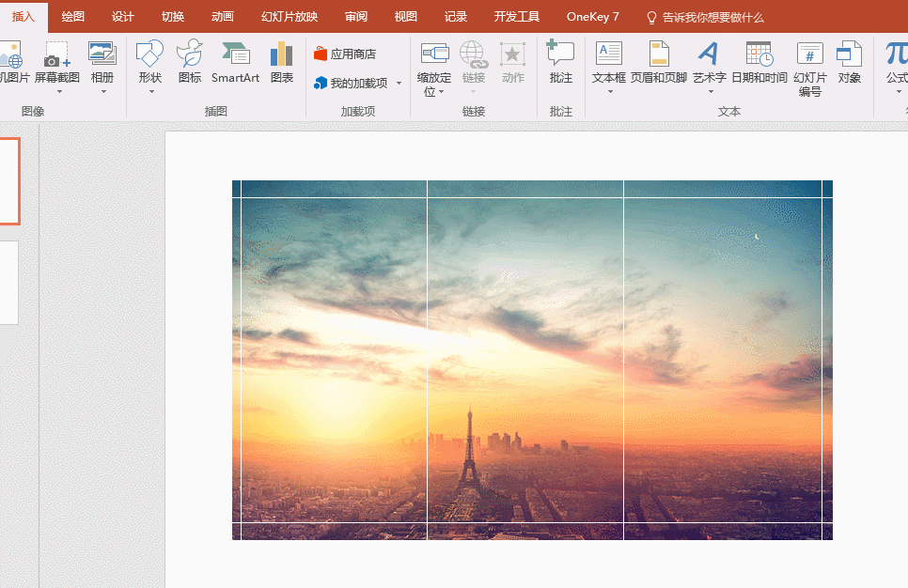Viewport: 908px width, 588px height.
Task: Insert a SmartArt graphic
Action: coord(235,54)
